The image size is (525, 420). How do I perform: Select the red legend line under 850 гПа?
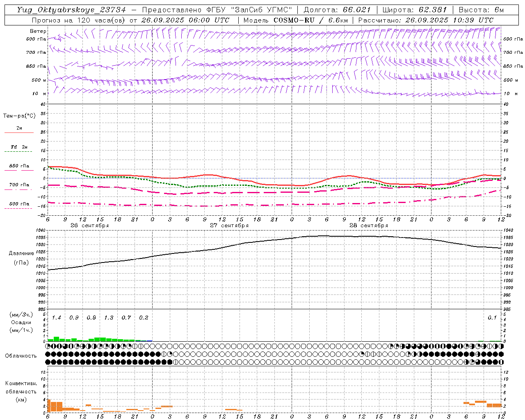point(19,171)
